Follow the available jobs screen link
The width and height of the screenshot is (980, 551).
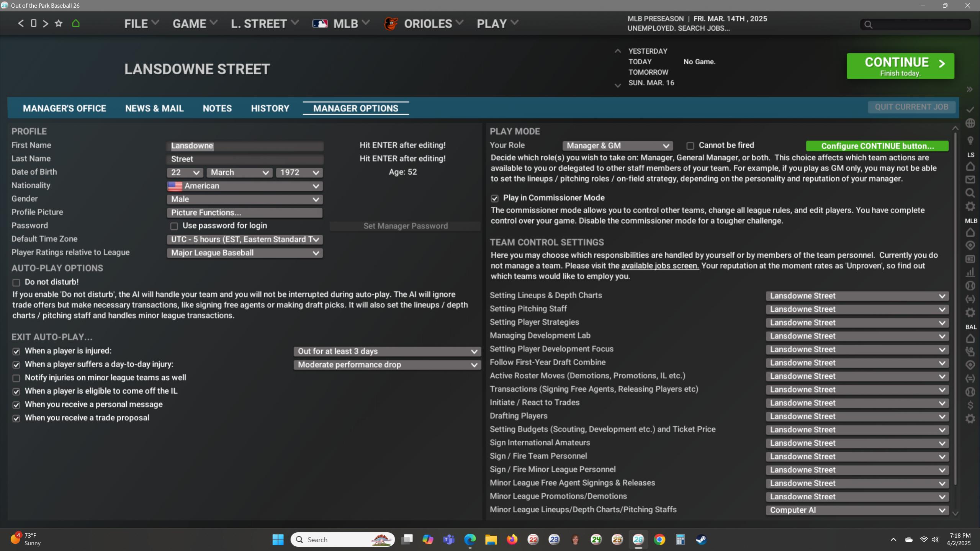[x=659, y=266]
